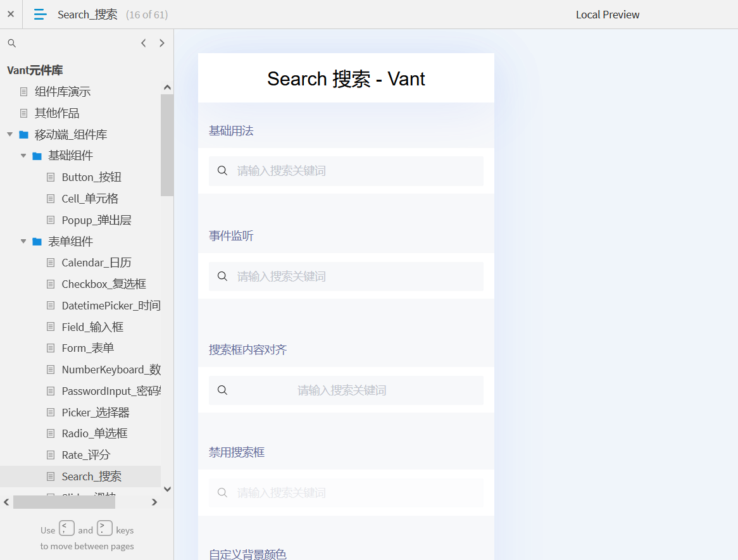This screenshot has height=560, width=738.
Task: Click the page icon beside 其他作品
Action: point(23,113)
